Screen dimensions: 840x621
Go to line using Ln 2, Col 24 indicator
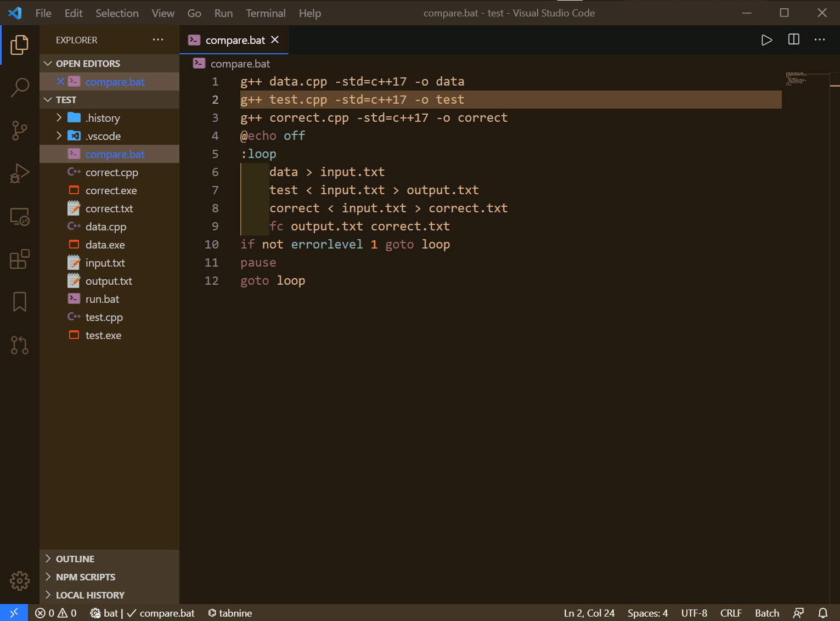(589, 613)
